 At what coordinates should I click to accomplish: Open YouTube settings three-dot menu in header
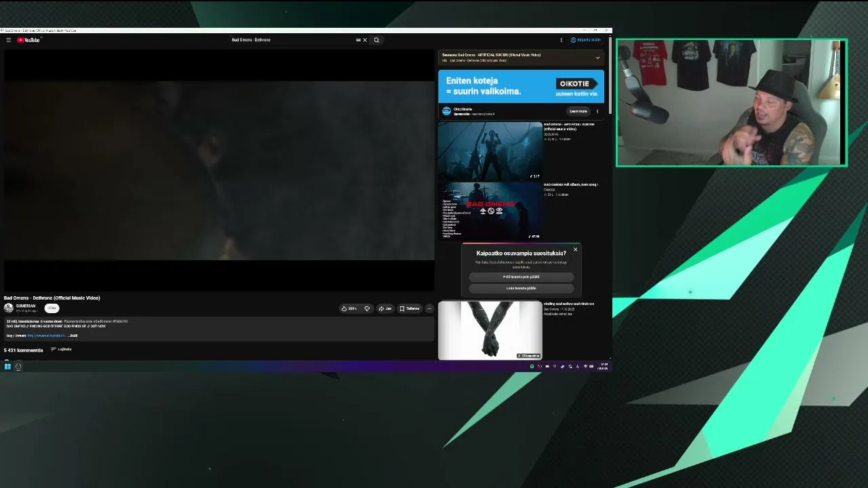point(561,40)
